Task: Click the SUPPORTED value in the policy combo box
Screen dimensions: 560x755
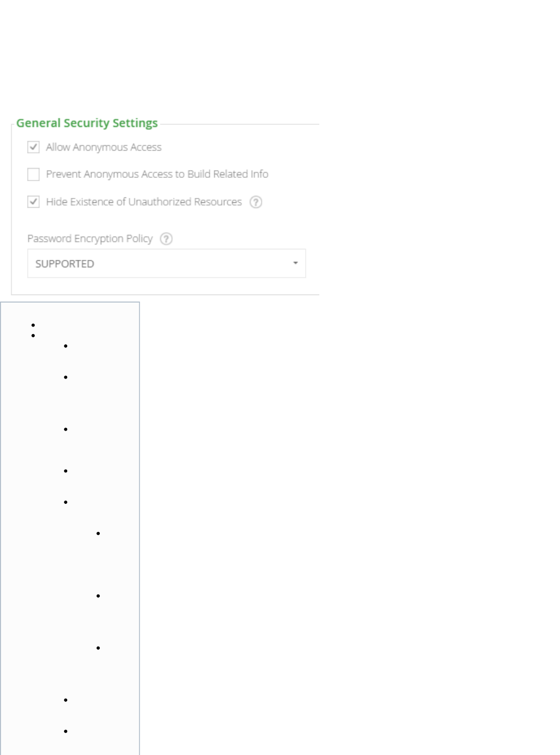Action: pos(65,264)
